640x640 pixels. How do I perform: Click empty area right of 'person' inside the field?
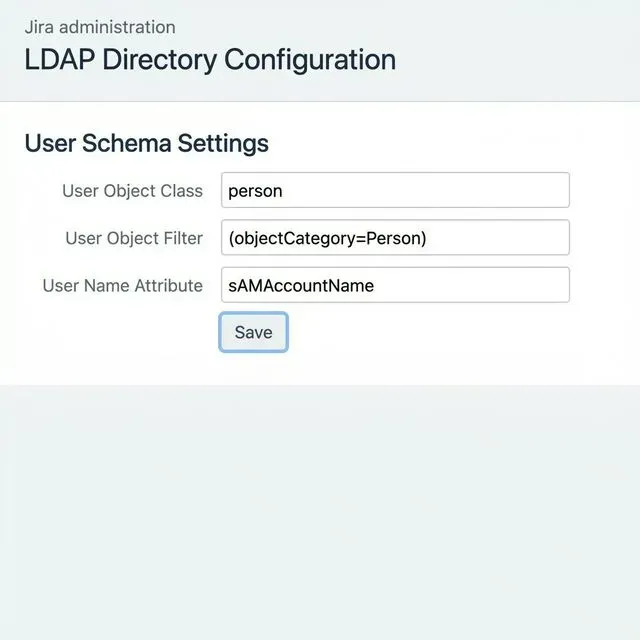pos(424,190)
